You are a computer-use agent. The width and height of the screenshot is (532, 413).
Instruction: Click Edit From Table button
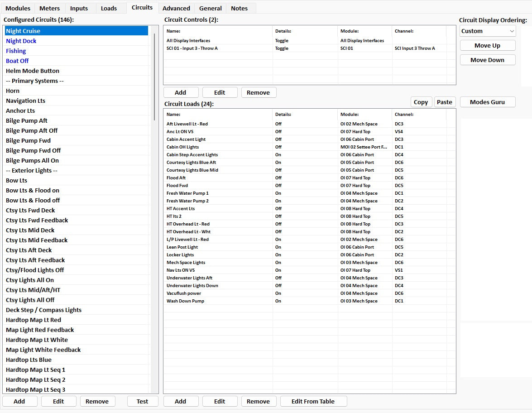click(313, 401)
